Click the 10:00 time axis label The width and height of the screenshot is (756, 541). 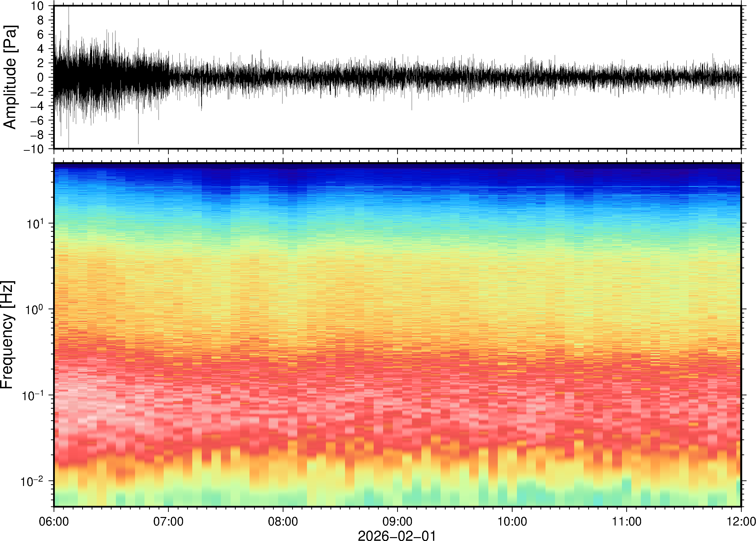(x=512, y=521)
